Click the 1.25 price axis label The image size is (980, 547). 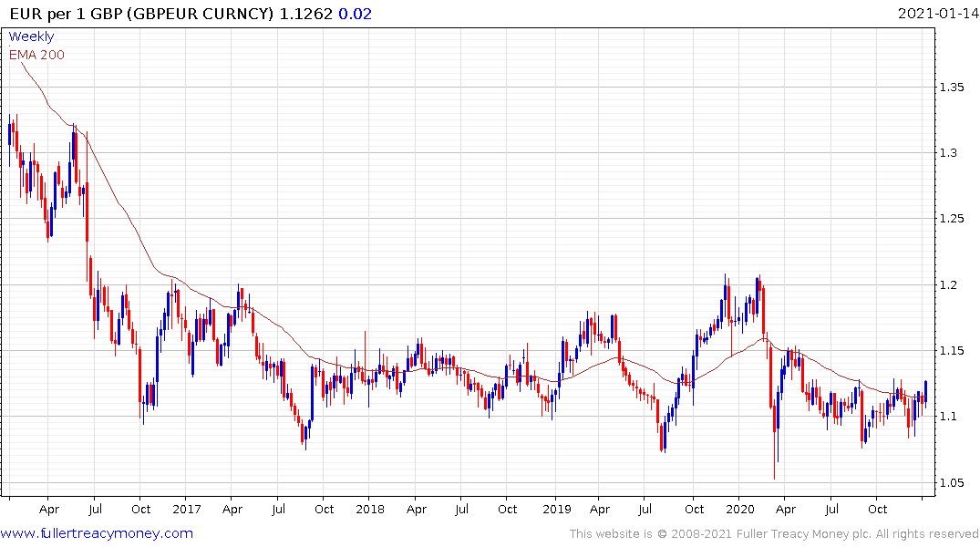(x=952, y=219)
